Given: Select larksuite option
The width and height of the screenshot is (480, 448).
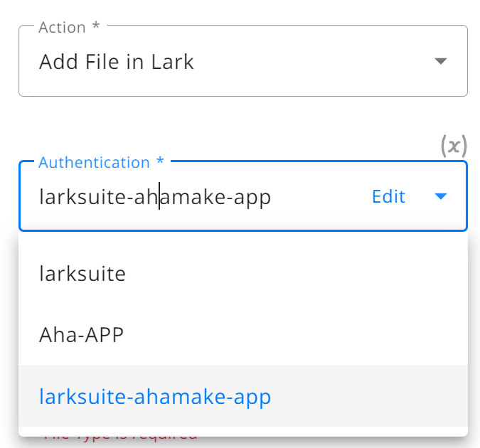Looking at the screenshot, I should click(243, 273).
